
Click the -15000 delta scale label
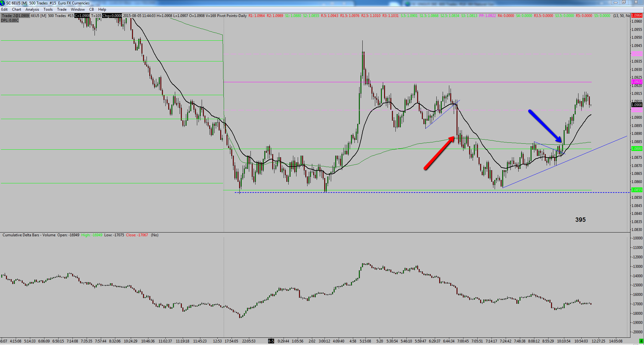637,285
